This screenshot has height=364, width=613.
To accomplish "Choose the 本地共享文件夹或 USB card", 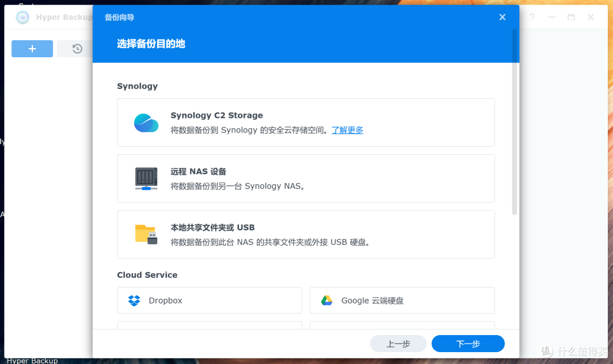I will pyautogui.click(x=306, y=235).
